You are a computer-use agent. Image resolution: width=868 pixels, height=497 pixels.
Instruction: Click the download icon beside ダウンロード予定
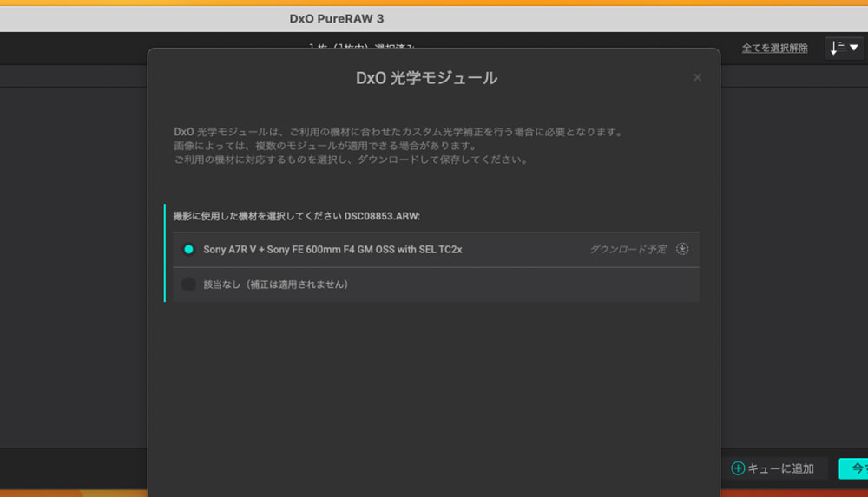682,249
